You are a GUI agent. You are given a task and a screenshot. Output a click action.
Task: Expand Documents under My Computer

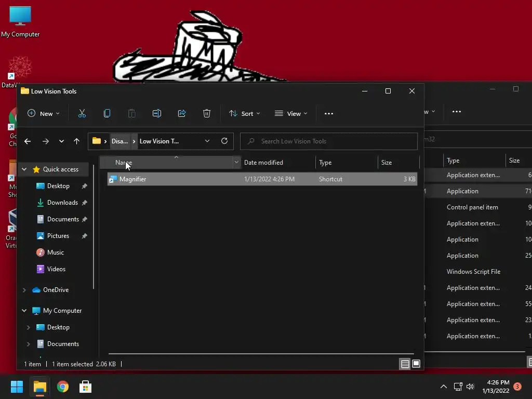[29, 344]
